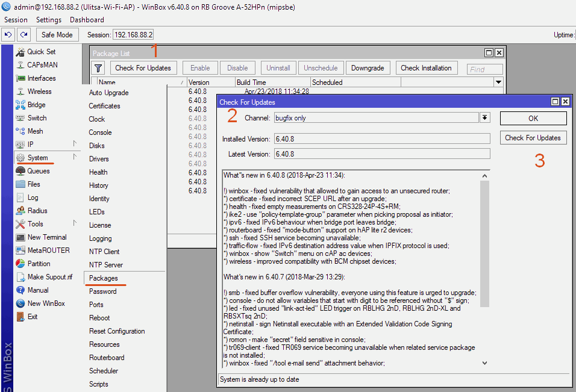Image resolution: width=576 pixels, height=392 pixels.
Task: Open the Settings menu
Action: [x=49, y=20]
